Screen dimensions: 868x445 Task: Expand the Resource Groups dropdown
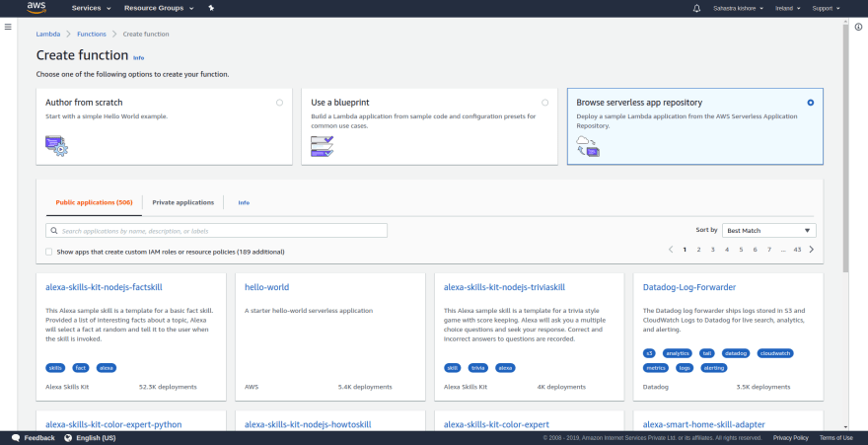click(159, 8)
